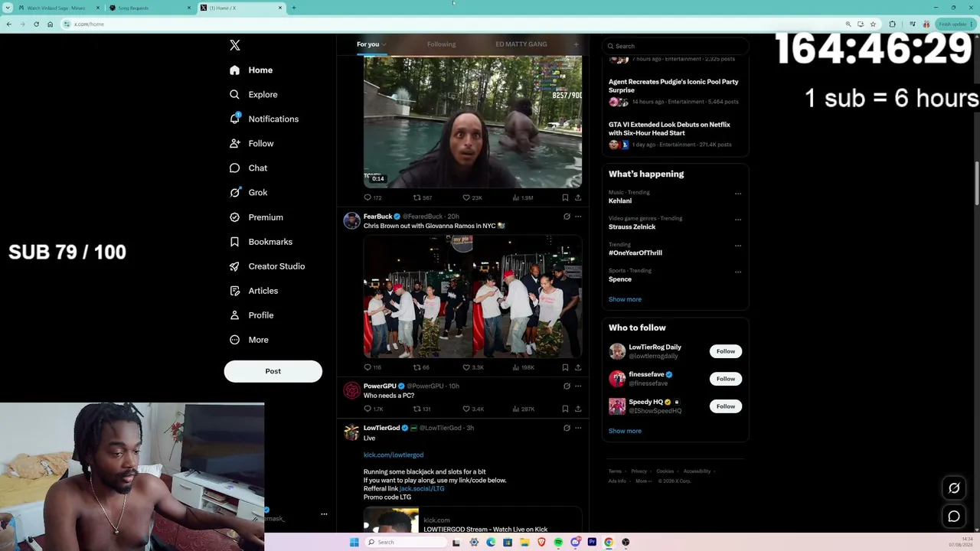Open More options for FearBuck's post

(578, 217)
